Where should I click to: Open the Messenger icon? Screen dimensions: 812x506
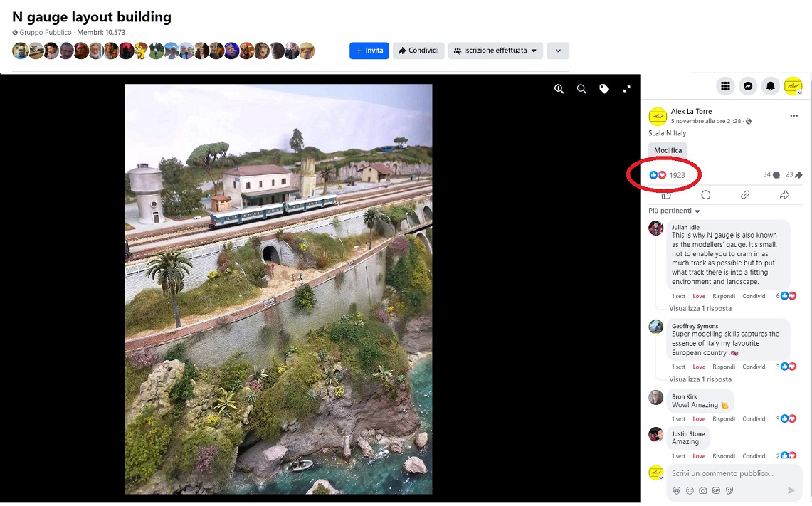pos(748,86)
